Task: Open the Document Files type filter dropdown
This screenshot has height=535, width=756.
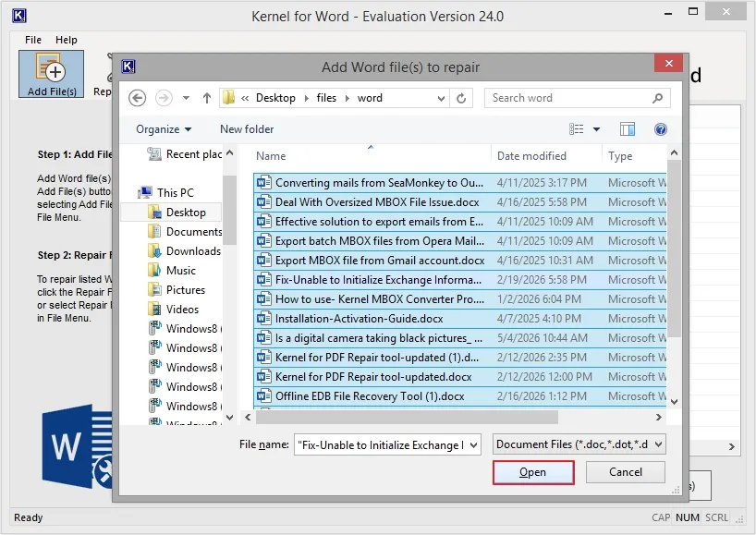Action: pyautogui.click(x=659, y=444)
